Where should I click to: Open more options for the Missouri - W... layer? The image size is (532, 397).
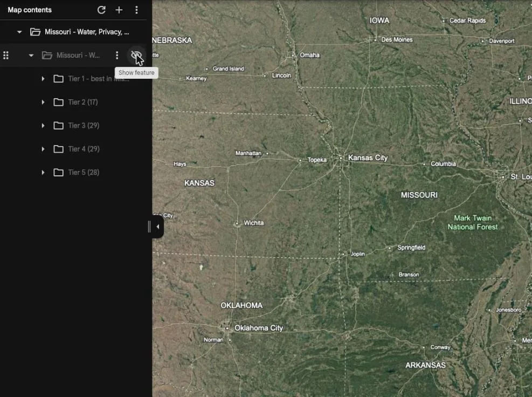(117, 55)
